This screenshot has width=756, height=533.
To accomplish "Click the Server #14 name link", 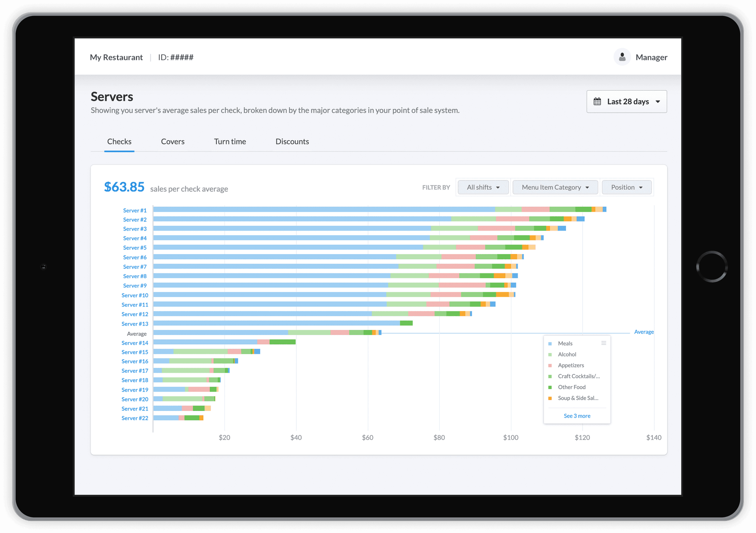I will point(135,343).
